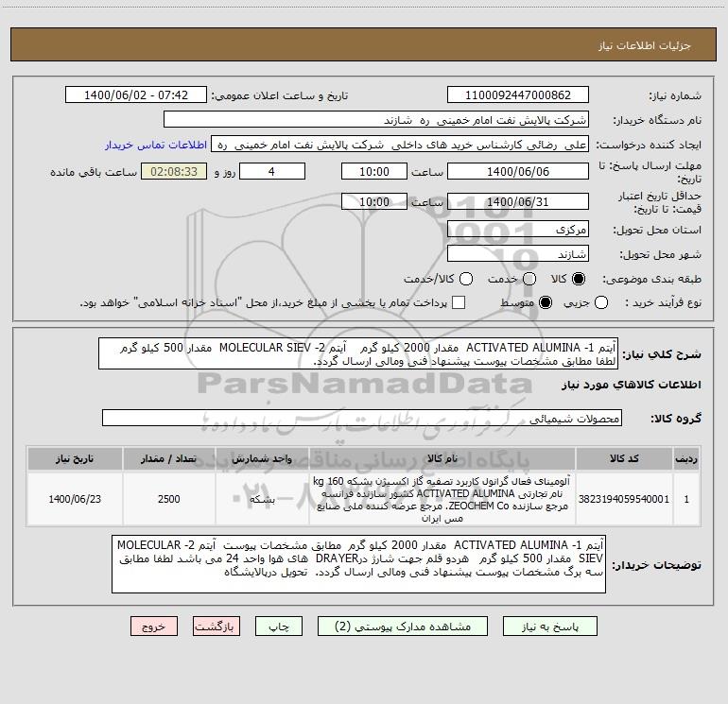Viewport: 728px width, 704px height.
Task: Click buyer notes text area توضیحات خریدار
Action: click(x=358, y=564)
